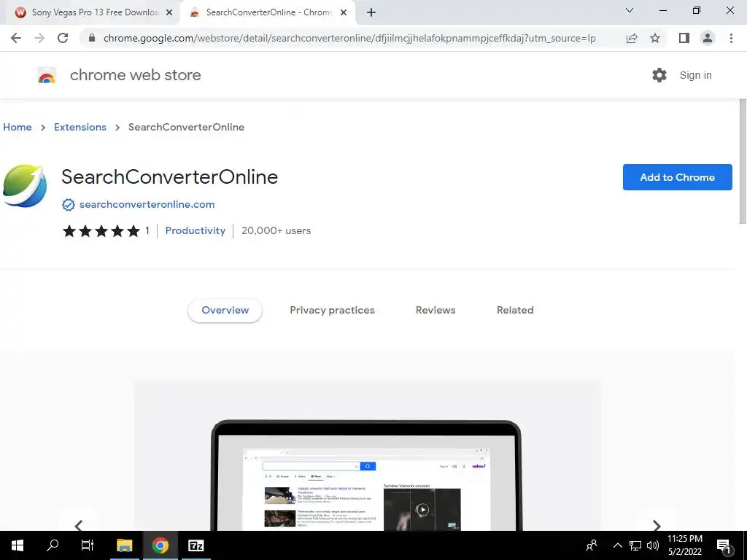Open the Windows Start menu
The height and width of the screenshot is (560, 747).
[x=18, y=545]
